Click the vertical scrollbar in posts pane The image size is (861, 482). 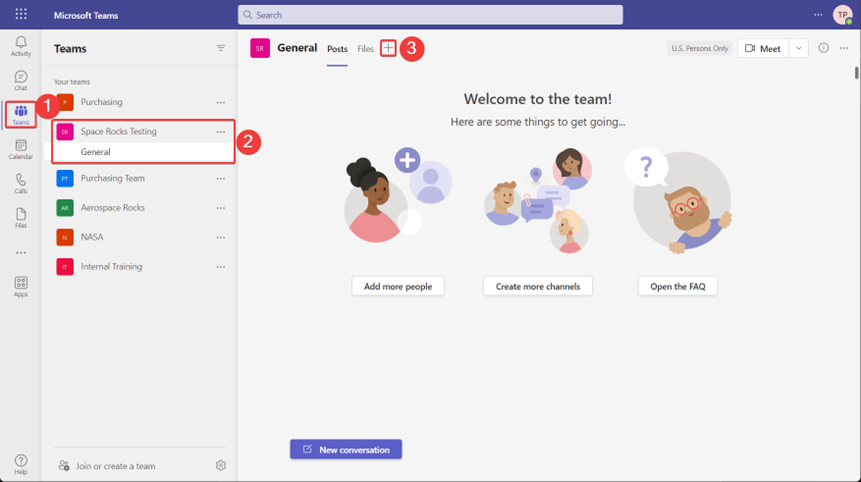pos(856,72)
